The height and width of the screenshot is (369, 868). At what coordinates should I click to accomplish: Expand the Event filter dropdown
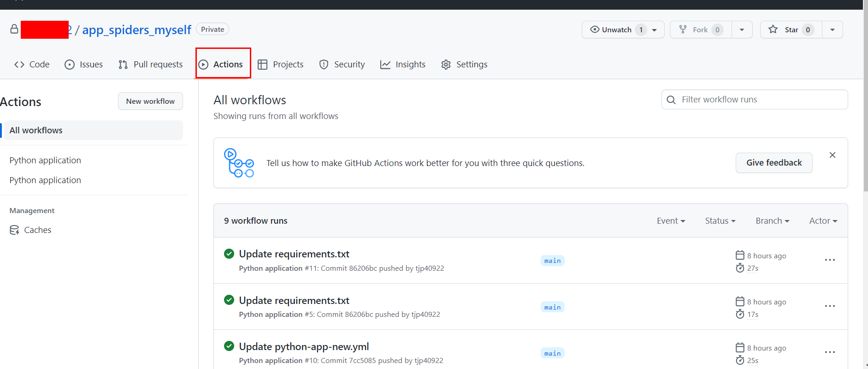point(671,221)
